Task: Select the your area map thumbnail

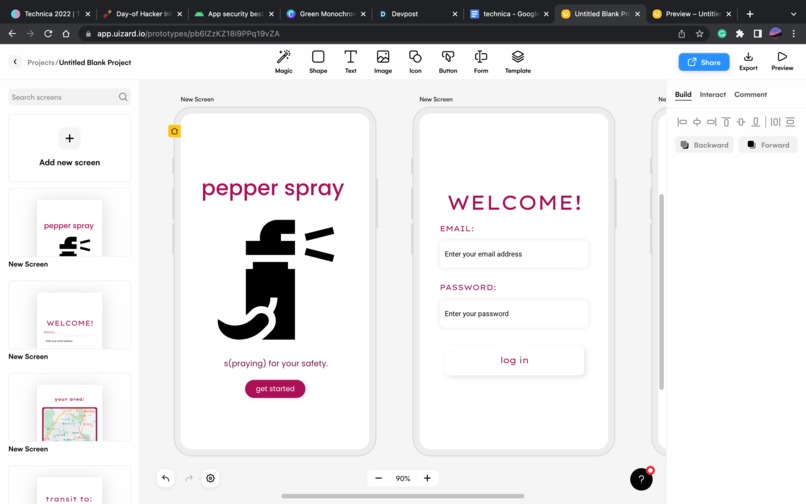Action: coord(69,408)
